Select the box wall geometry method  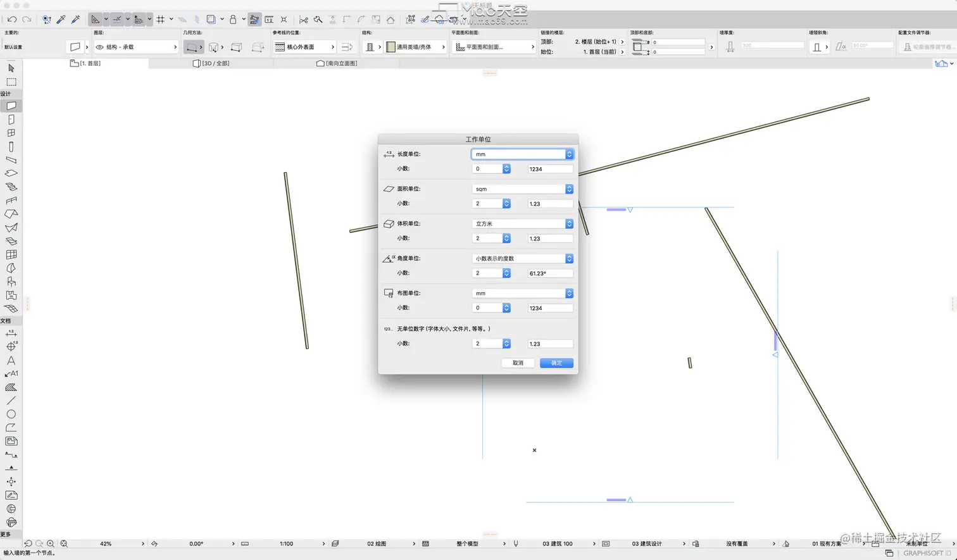[236, 47]
